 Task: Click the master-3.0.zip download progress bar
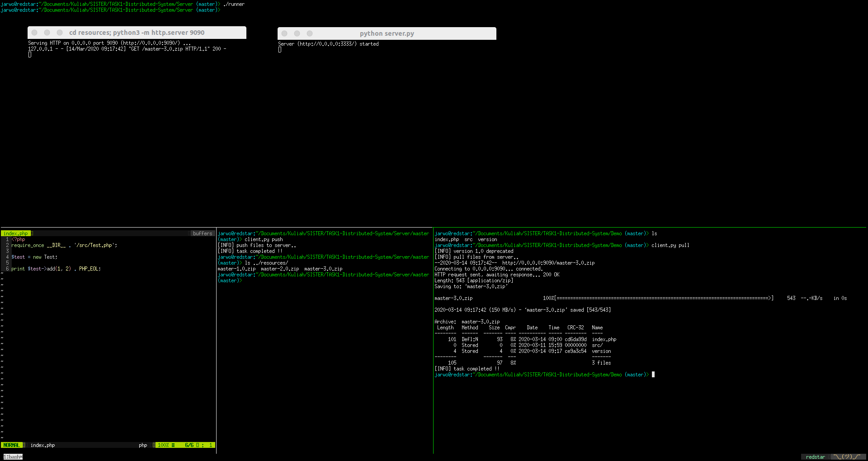coord(660,298)
